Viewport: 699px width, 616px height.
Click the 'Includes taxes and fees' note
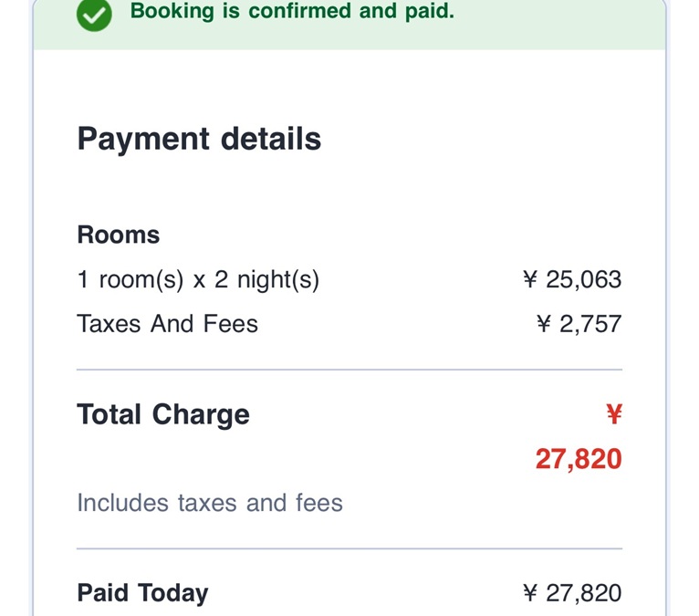210,503
